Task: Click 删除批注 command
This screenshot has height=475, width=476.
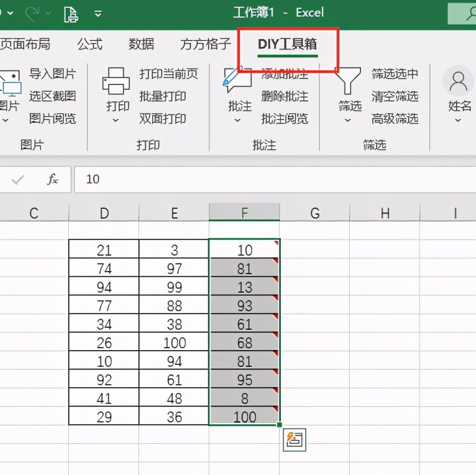Action: click(285, 96)
